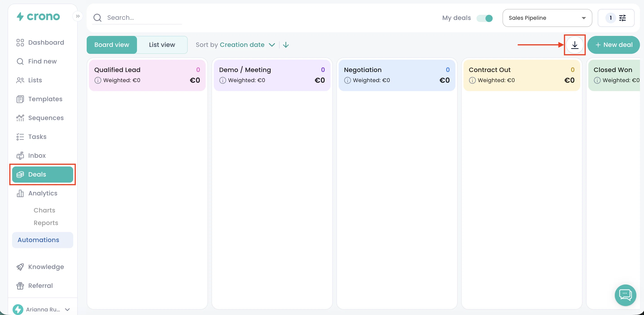Click the download deals export icon
Viewport: 644px width, 315px height.
pos(575,45)
